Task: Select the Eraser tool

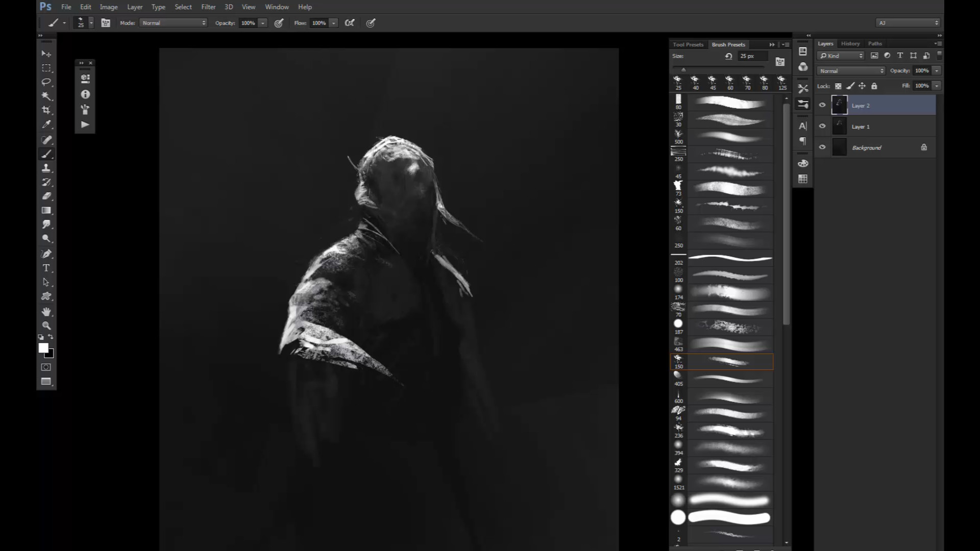Action: (x=46, y=196)
